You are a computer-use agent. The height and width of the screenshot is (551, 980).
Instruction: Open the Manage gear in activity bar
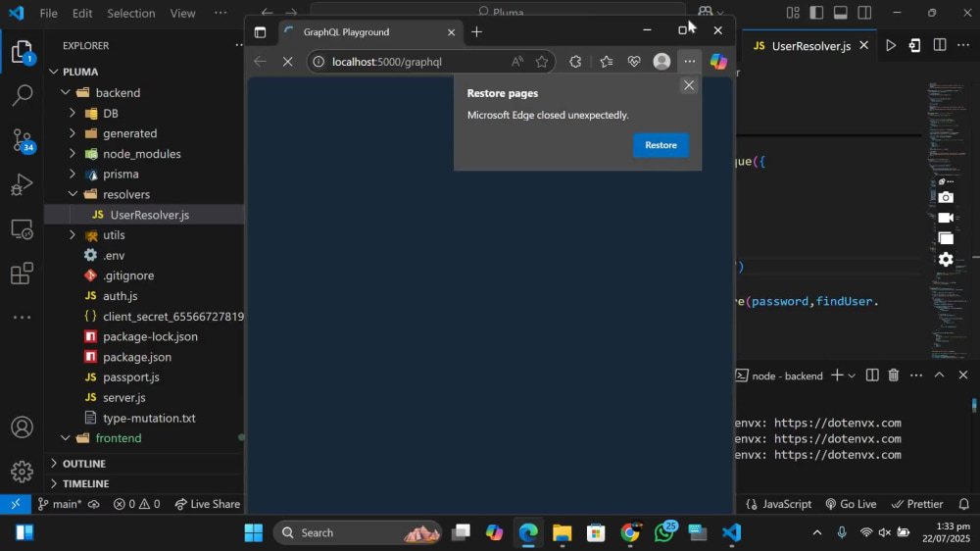(22, 472)
